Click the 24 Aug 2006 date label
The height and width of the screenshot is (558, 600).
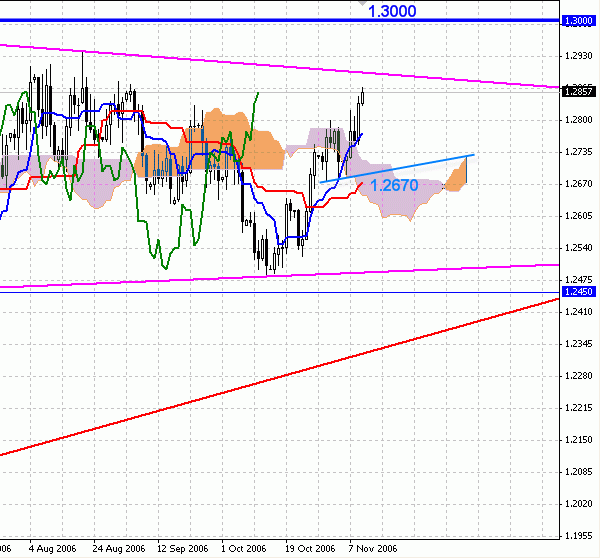pyautogui.click(x=119, y=549)
